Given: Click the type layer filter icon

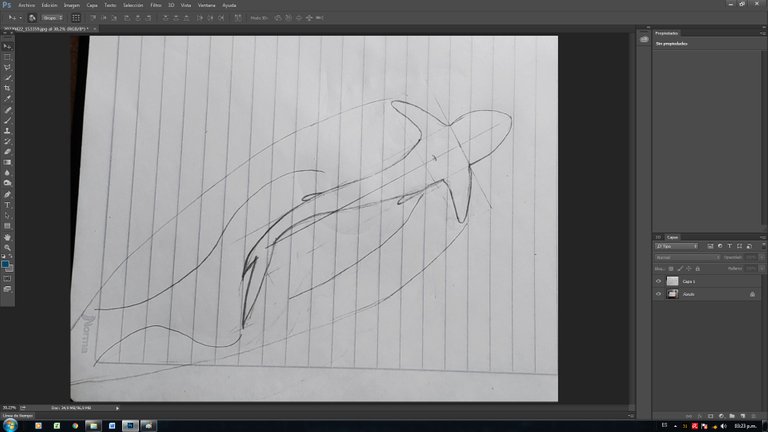Looking at the screenshot, I should click(729, 246).
